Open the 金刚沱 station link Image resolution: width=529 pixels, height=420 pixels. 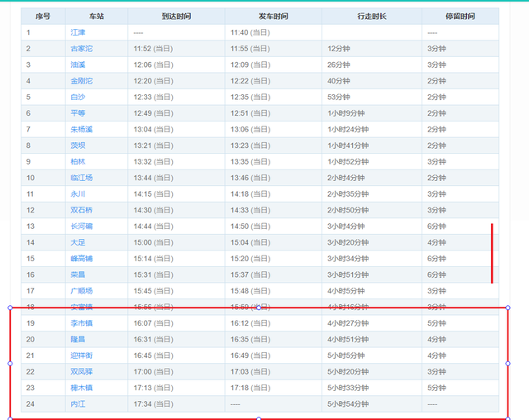(x=81, y=81)
